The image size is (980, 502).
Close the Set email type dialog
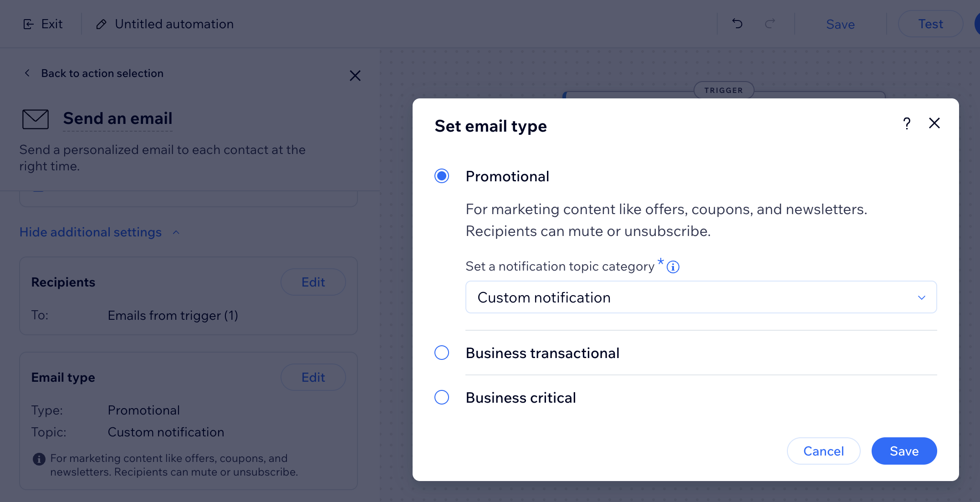[934, 123]
